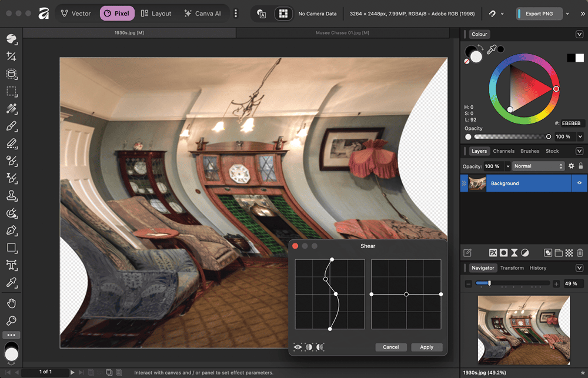The height and width of the screenshot is (378, 588).
Task: Switch to the Vector workspace
Action: pyautogui.click(x=76, y=14)
